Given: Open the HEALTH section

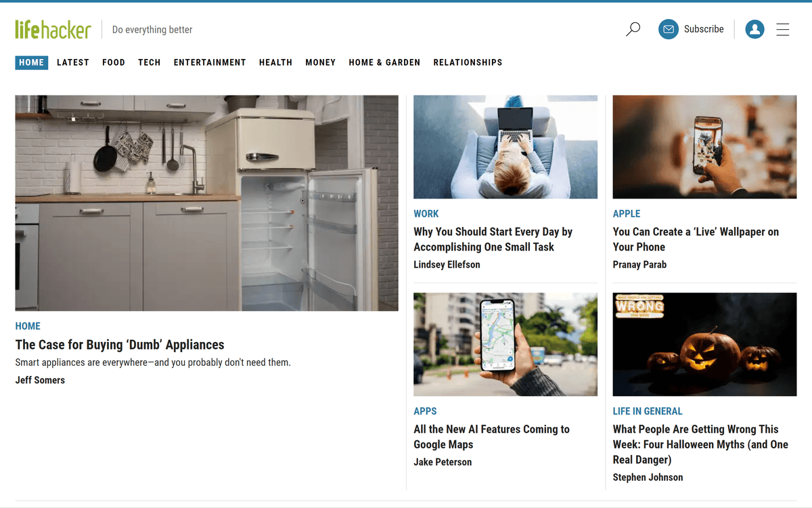Looking at the screenshot, I should tap(275, 62).
